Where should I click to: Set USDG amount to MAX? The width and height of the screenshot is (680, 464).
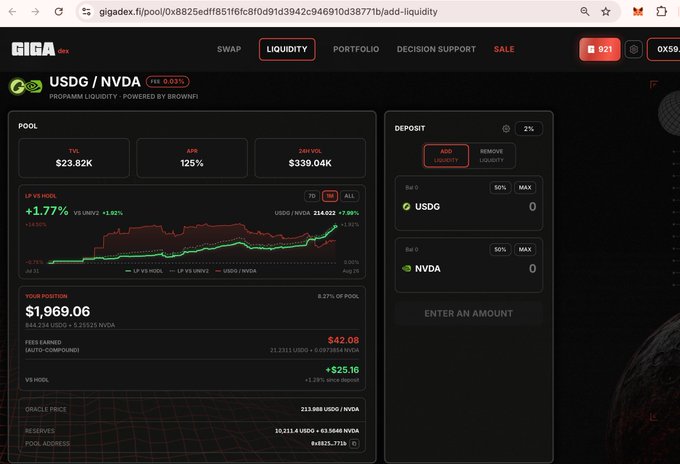tap(525, 187)
